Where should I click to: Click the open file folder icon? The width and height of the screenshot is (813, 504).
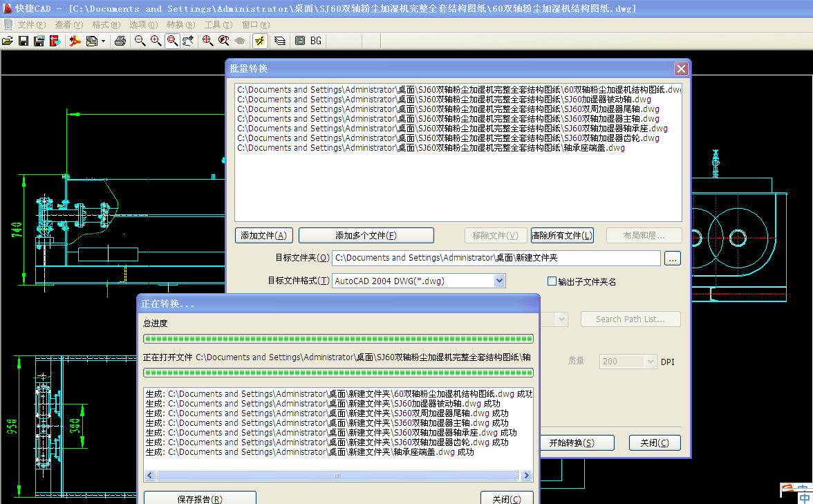point(8,41)
